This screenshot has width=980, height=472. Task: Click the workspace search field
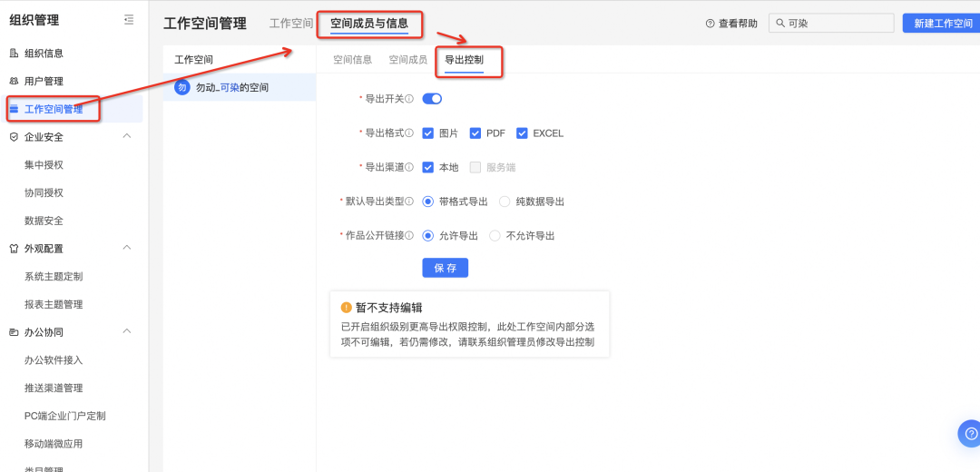pyautogui.click(x=835, y=24)
